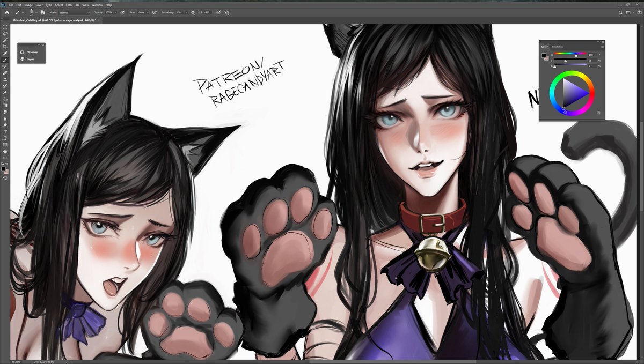
Task: Select the History Brush tool
Action: pyautogui.click(x=5, y=85)
